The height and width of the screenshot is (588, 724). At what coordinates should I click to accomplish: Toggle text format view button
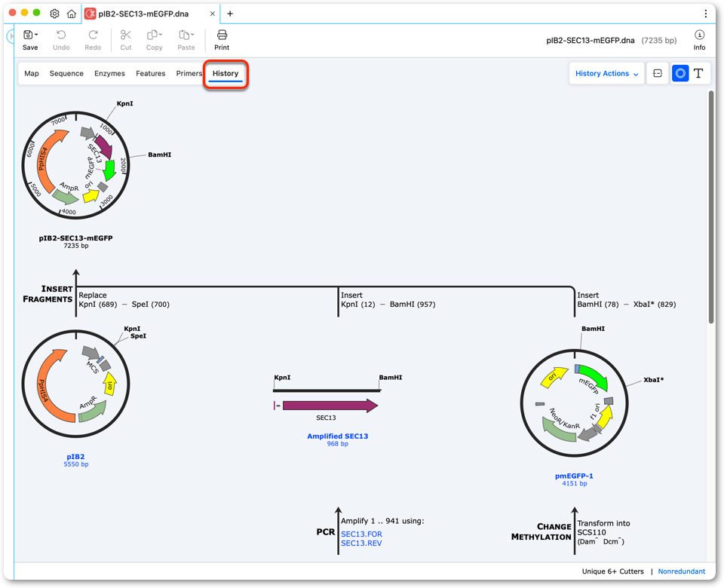[698, 73]
